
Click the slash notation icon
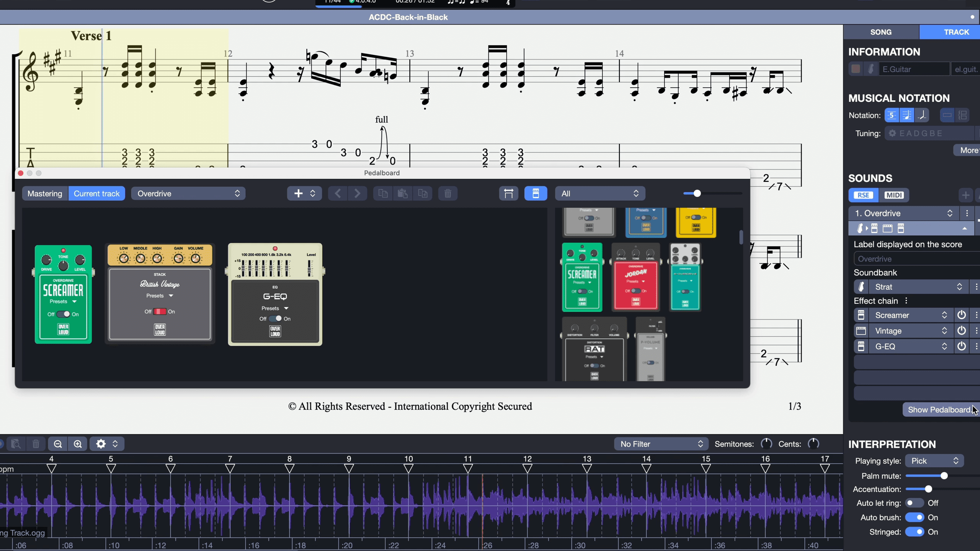point(922,115)
